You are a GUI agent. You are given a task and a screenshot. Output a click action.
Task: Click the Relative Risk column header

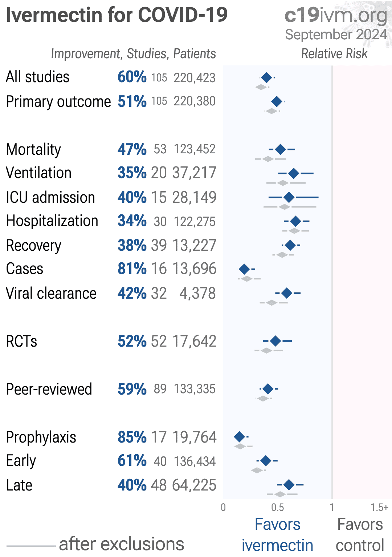click(x=334, y=54)
